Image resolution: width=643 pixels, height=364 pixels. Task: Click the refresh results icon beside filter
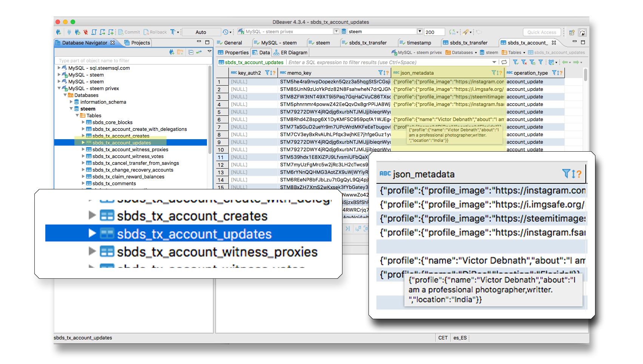point(504,62)
